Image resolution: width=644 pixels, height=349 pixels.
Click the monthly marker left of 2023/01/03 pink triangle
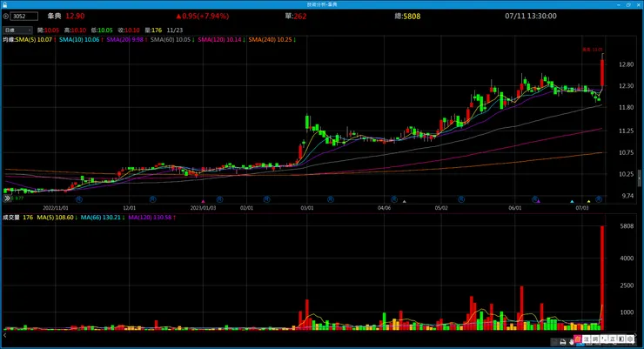click(x=153, y=199)
